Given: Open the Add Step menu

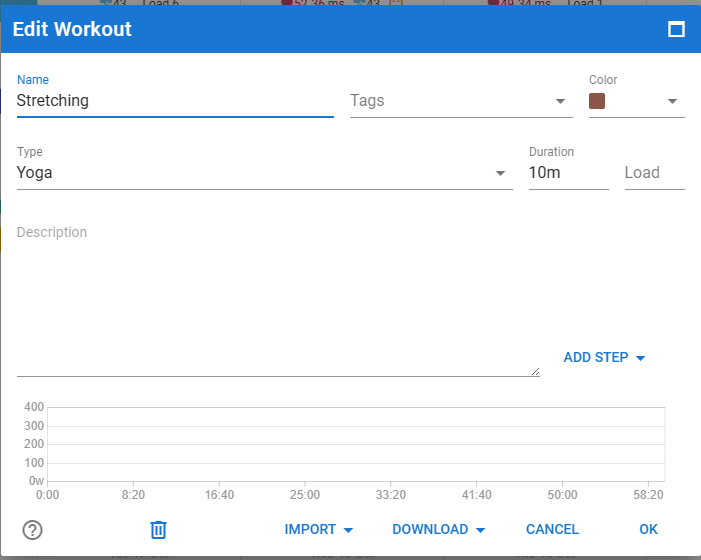Looking at the screenshot, I should click(604, 358).
